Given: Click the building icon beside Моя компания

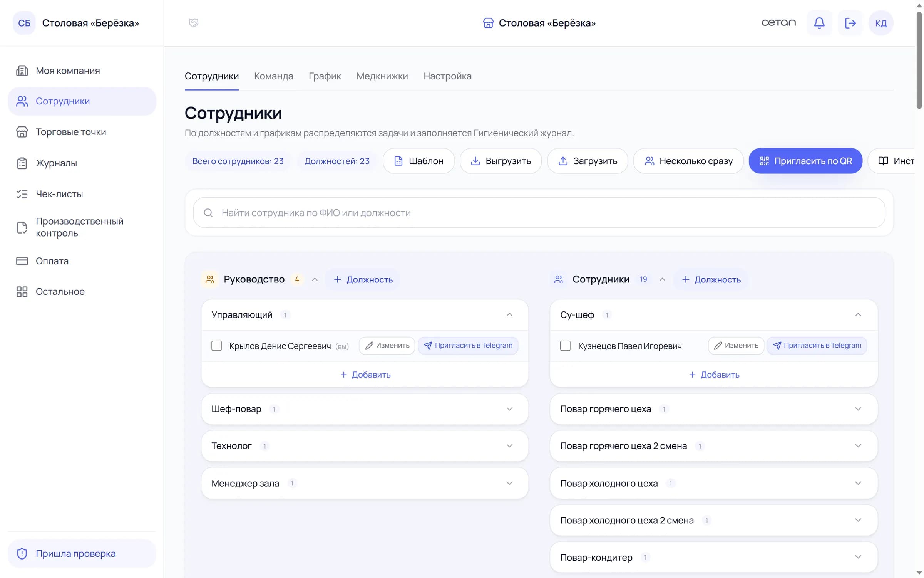Looking at the screenshot, I should click(x=22, y=71).
